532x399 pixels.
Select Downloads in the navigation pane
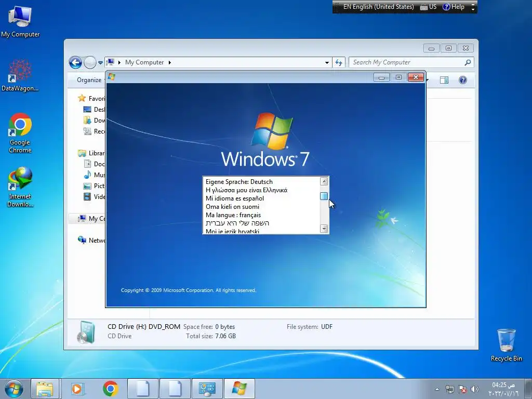[x=95, y=120]
